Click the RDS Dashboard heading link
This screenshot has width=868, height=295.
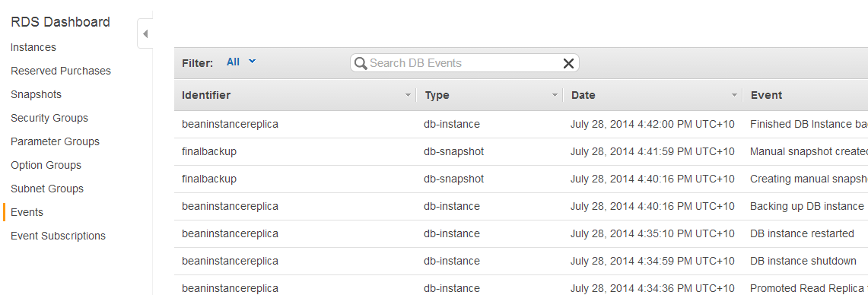pyautogui.click(x=60, y=22)
